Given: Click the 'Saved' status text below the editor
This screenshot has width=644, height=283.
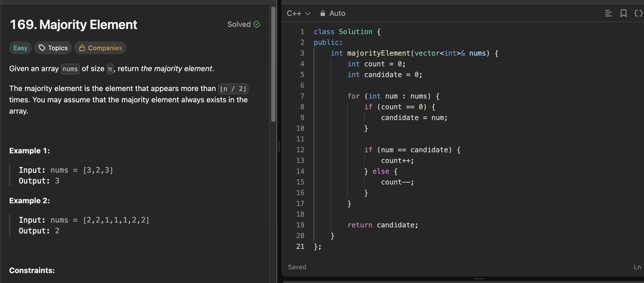Looking at the screenshot, I should pos(297,267).
